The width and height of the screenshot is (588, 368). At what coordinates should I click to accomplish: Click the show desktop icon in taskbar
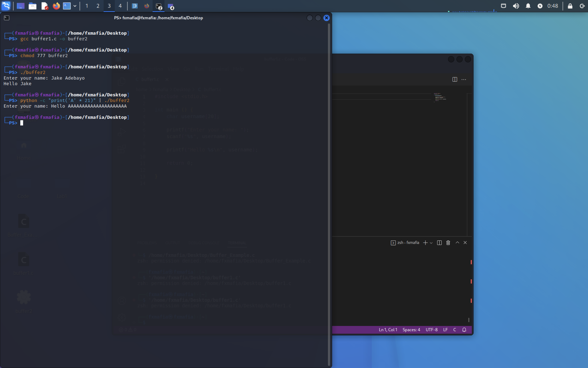[x=21, y=6]
